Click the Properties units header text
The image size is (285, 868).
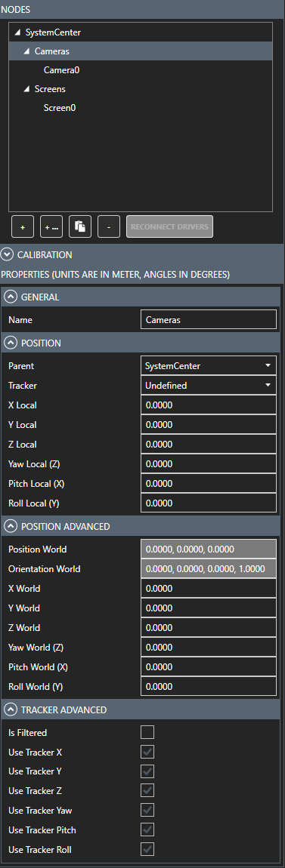(x=116, y=274)
